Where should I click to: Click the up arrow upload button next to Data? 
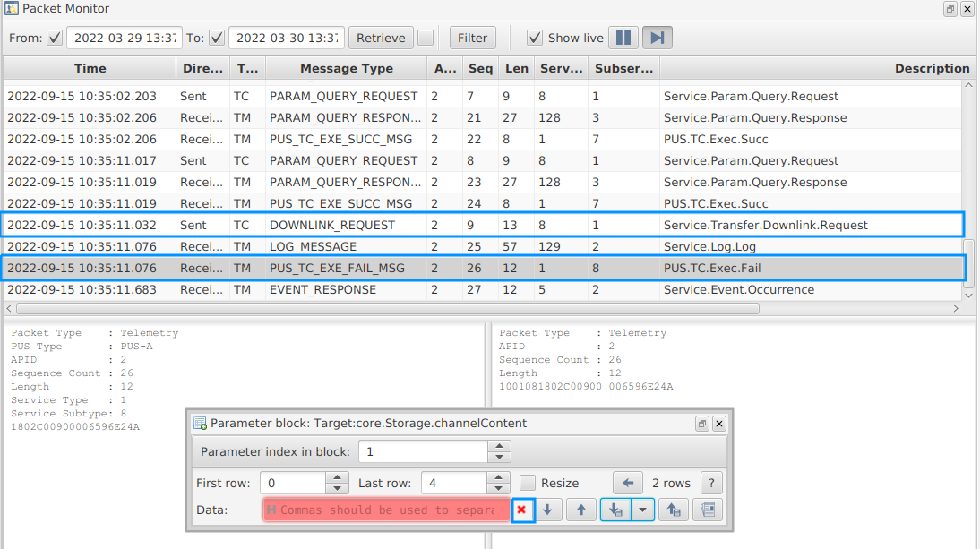[x=581, y=510]
